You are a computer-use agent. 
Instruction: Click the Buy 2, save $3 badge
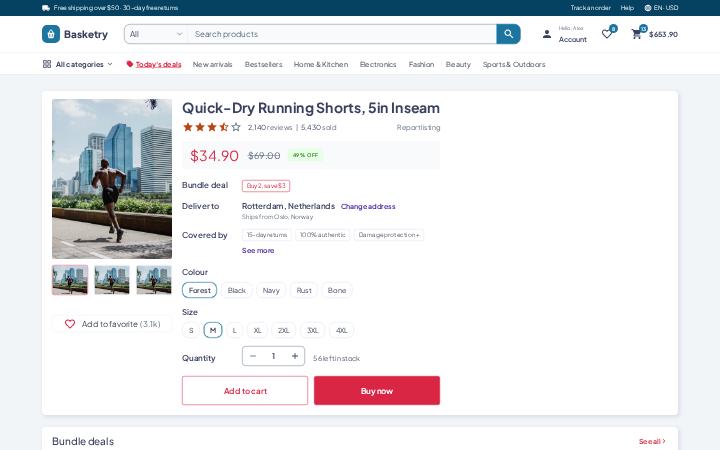coord(266,186)
